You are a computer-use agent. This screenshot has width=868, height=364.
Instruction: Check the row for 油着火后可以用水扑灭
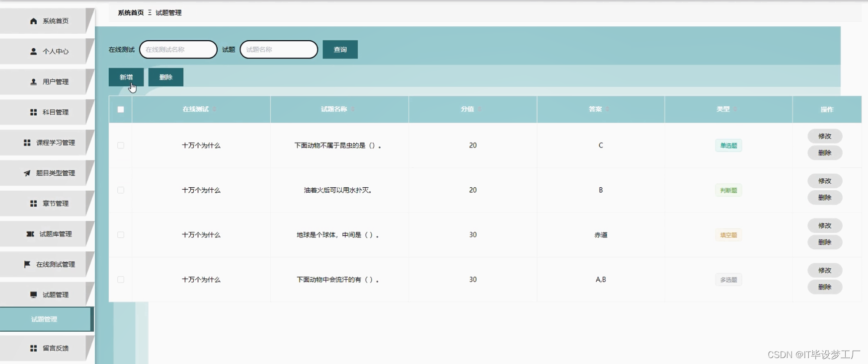121,190
